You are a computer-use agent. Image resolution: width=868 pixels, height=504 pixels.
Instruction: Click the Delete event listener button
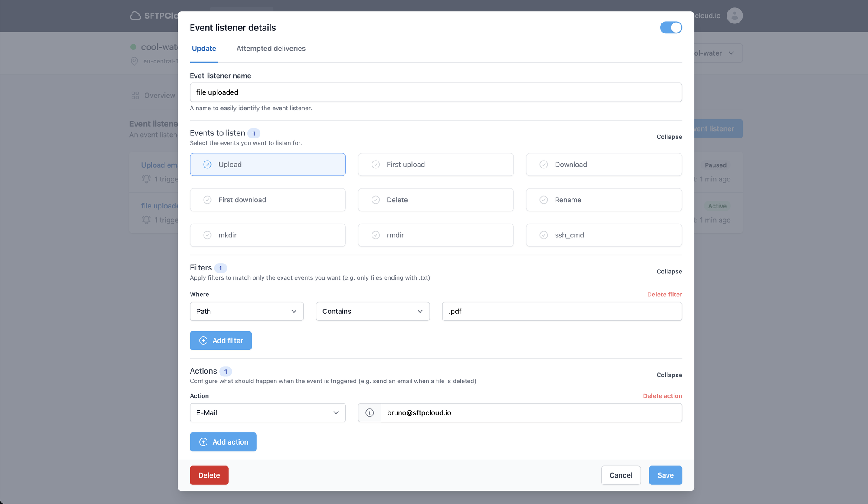pyautogui.click(x=209, y=474)
